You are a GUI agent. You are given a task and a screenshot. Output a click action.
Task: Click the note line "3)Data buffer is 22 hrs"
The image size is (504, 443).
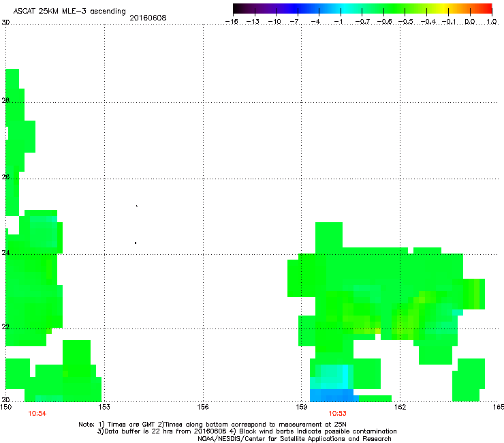coord(247,431)
